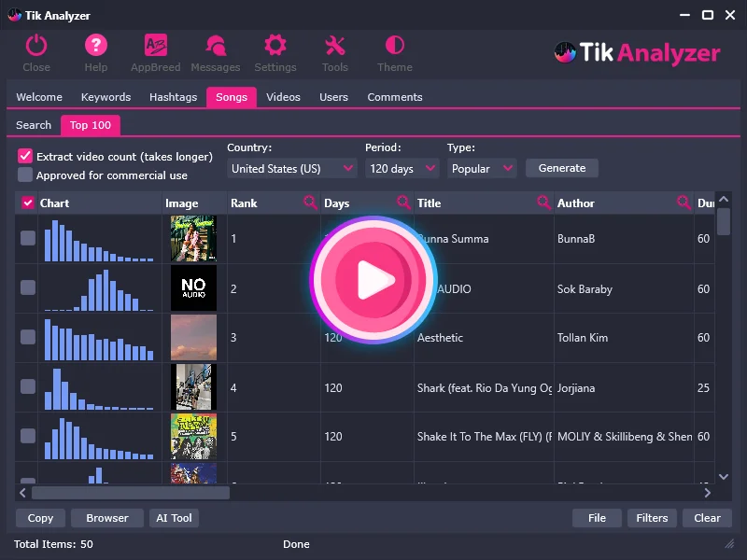Open the Help question mark icon
Image resolution: width=747 pixels, height=560 pixels.
coord(96,46)
